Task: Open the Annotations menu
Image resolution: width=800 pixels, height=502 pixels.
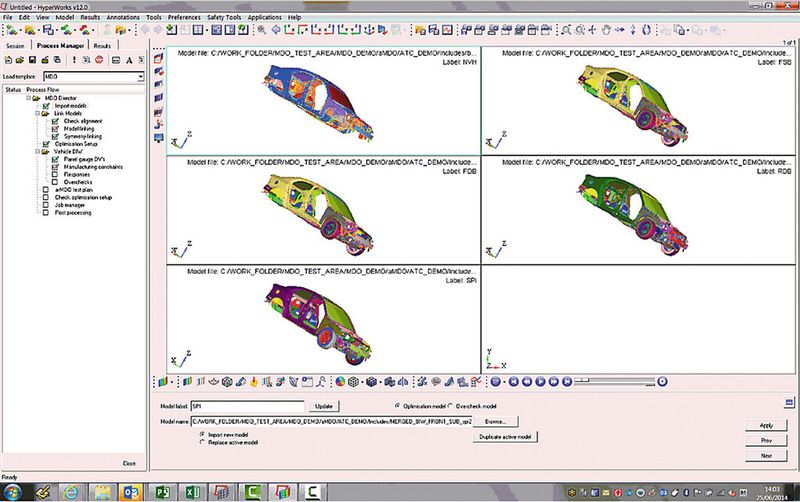Action: [x=123, y=17]
